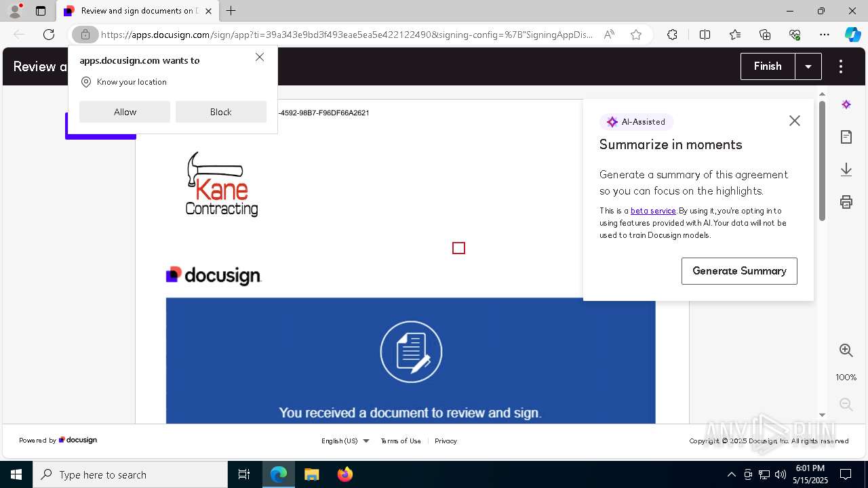Open a new tab with plus button
Viewport: 868px width, 488px height.
click(x=231, y=11)
